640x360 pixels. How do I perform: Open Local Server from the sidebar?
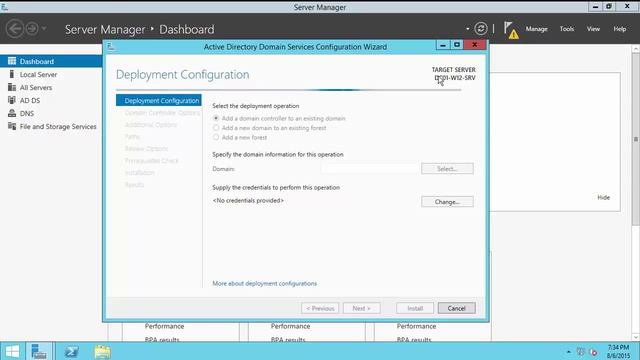point(38,75)
